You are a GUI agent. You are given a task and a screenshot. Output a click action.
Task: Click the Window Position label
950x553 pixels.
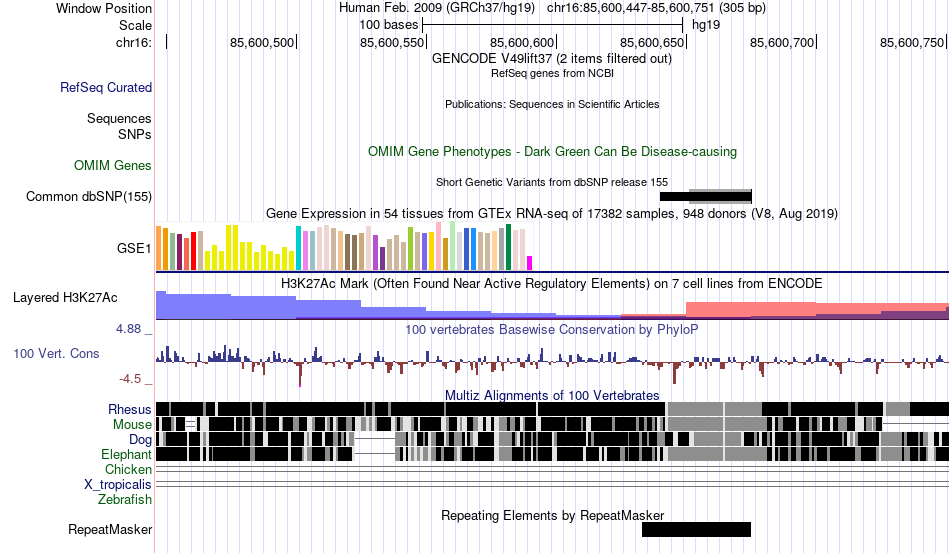point(104,8)
